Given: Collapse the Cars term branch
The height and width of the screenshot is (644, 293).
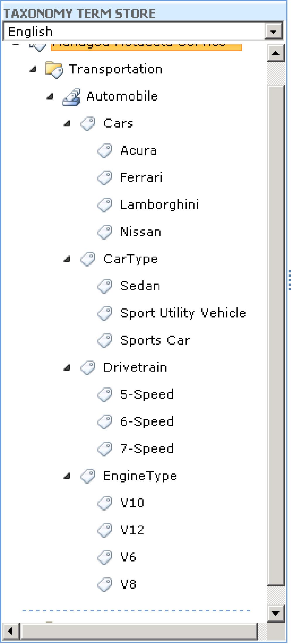Looking at the screenshot, I should click(67, 124).
